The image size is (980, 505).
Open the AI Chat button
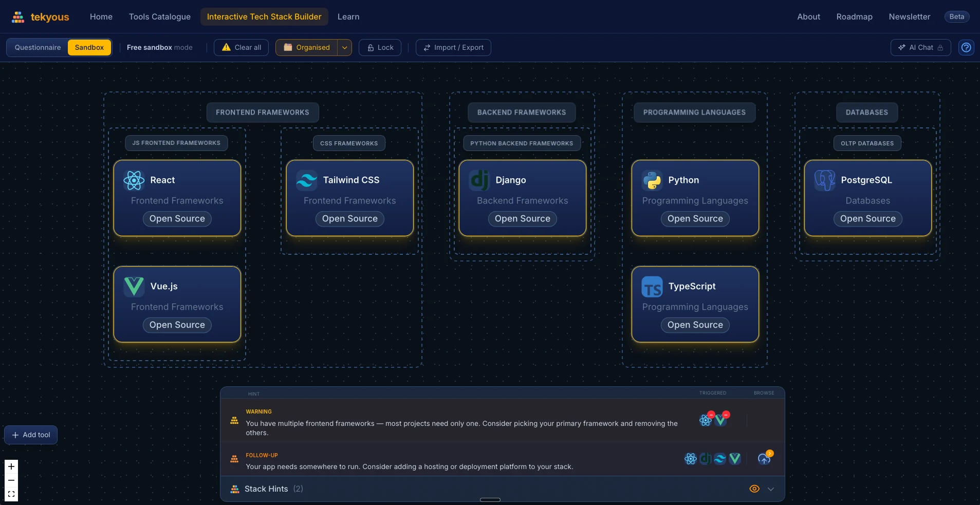[x=920, y=47]
